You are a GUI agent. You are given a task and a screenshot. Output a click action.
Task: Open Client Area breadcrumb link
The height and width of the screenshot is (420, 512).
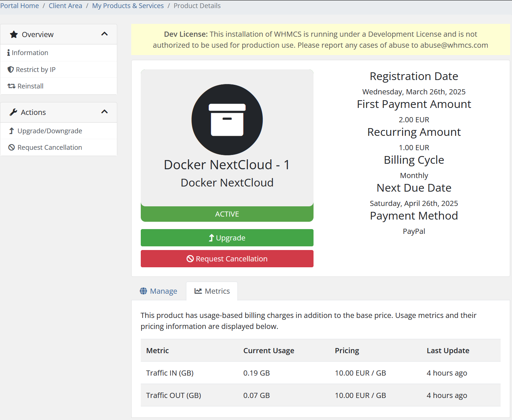pos(65,6)
